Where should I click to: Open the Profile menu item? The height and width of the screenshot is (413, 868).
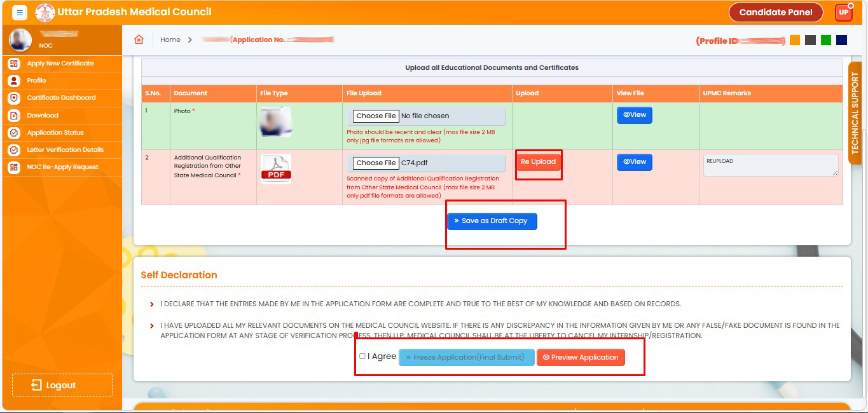[x=36, y=81]
